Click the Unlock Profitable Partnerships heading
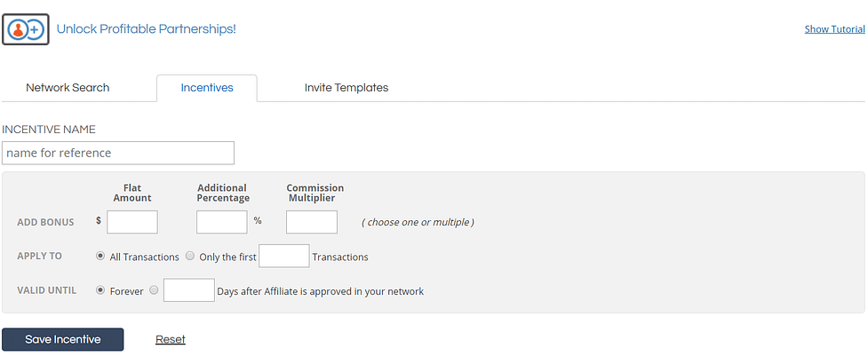 click(147, 29)
